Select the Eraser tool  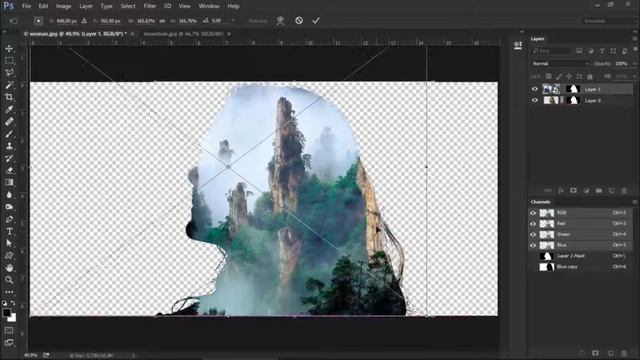pos(9,170)
